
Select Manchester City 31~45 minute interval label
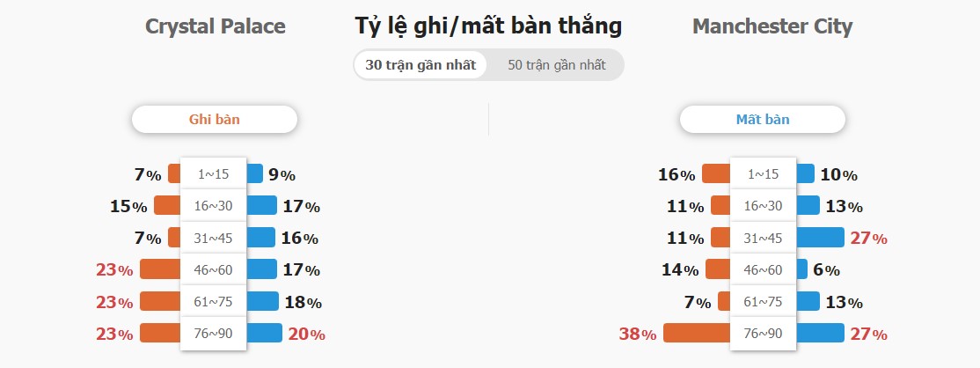tap(763, 238)
